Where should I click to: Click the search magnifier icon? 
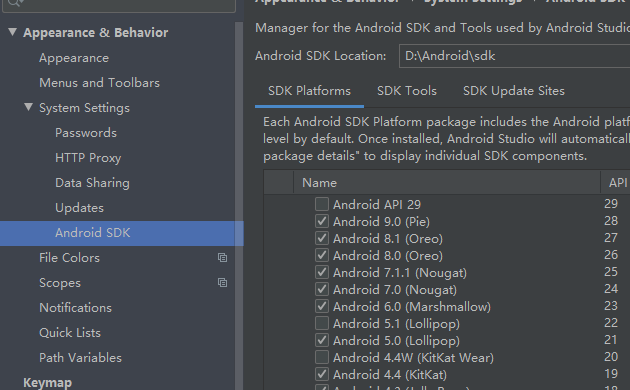pos(13,3)
